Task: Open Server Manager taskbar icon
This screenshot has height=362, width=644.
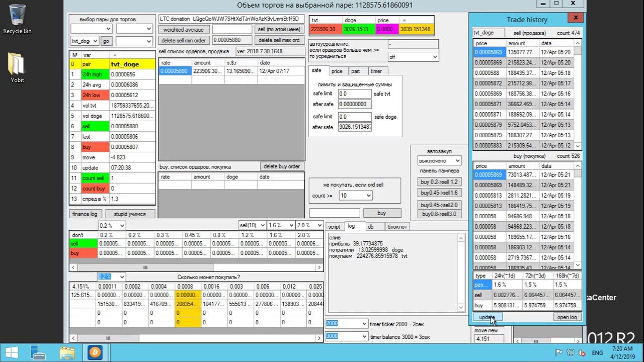Action: click(38, 352)
